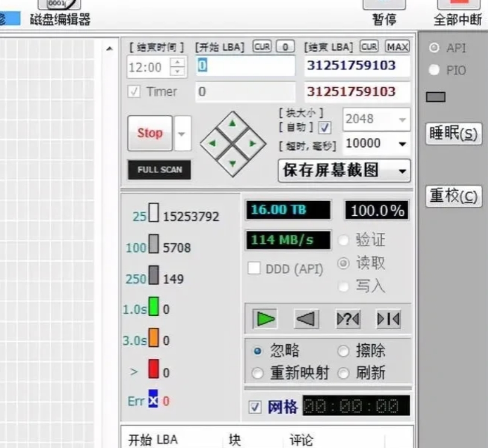This screenshot has width=488, height=448.
Task: Select the 写入 write radio button
Action: pyautogui.click(x=343, y=287)
